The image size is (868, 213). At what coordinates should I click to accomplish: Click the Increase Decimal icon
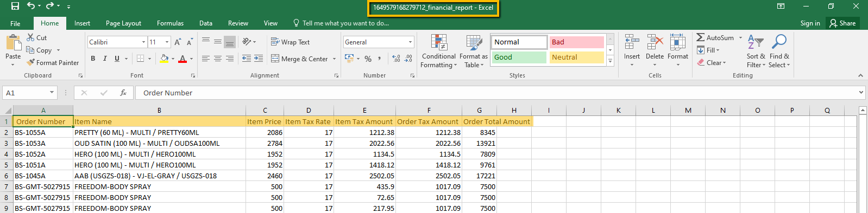pos(396,59)
